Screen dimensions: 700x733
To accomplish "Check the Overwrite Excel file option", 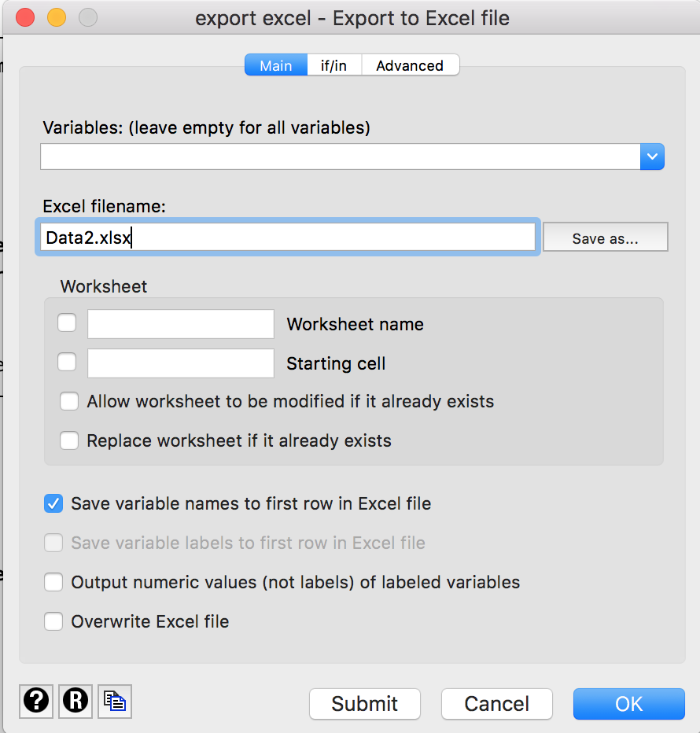I will (x=53, y=621).
